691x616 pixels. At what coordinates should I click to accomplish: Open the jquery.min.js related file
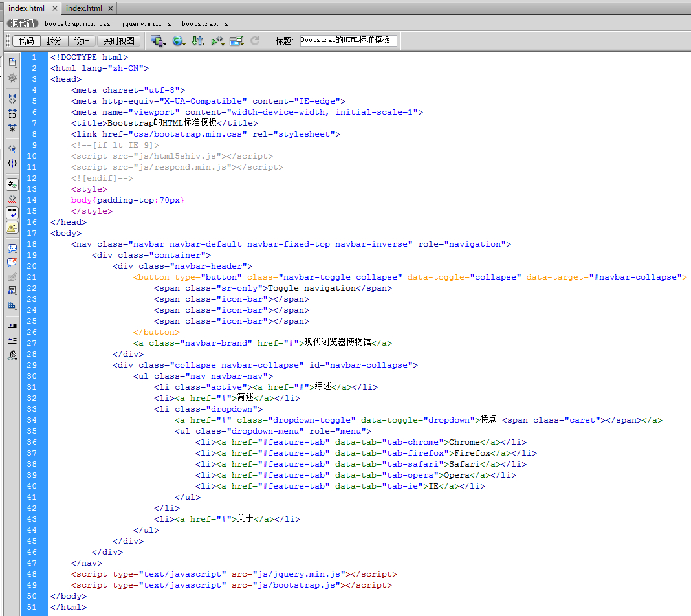[146, 23]
